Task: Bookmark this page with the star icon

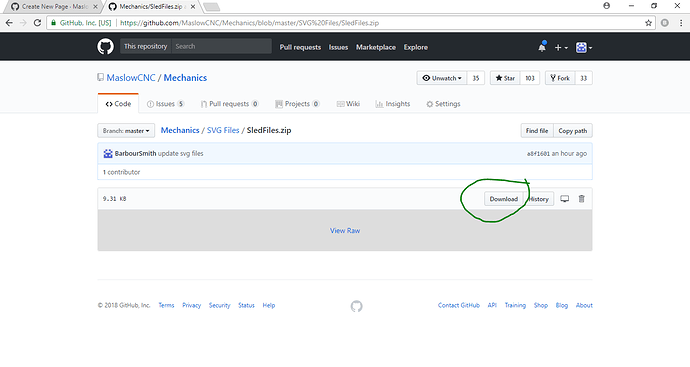Action: click(x=648, y=23)
